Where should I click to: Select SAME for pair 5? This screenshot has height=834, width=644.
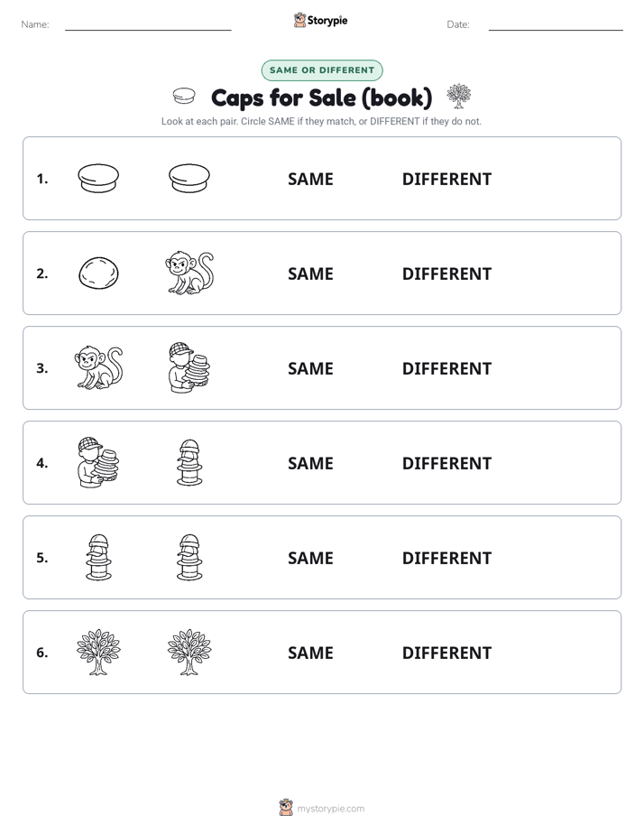(x=310, y=559)
